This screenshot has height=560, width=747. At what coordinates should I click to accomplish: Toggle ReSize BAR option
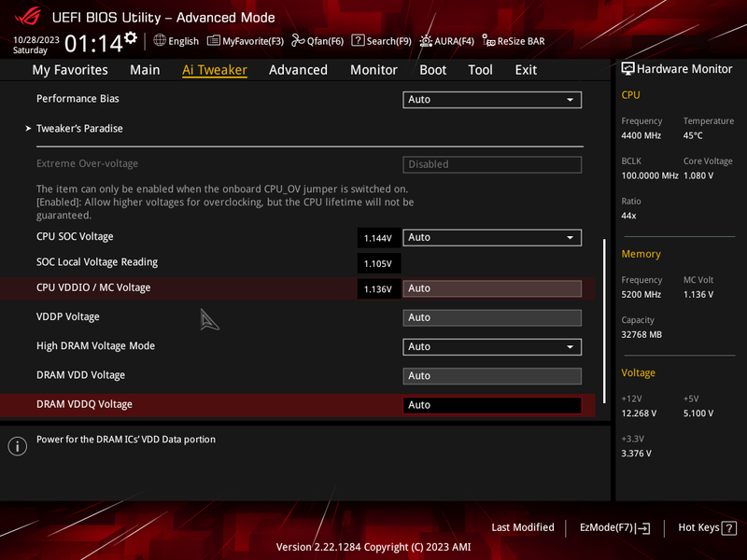[x=513, y=41]
